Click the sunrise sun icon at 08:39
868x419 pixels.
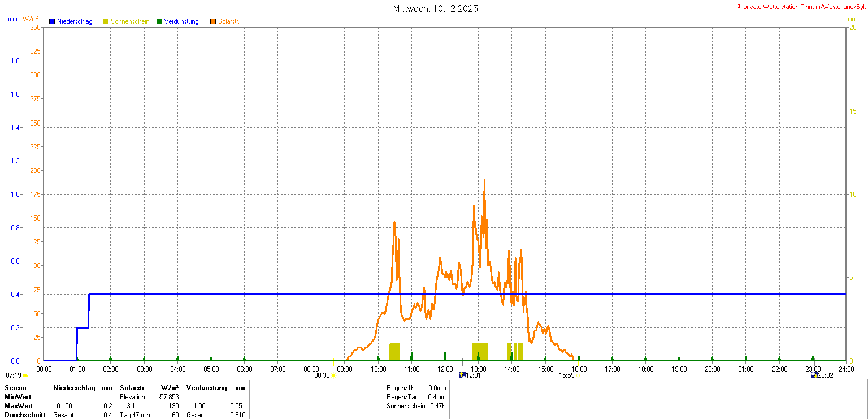click(x=333, y=375)
